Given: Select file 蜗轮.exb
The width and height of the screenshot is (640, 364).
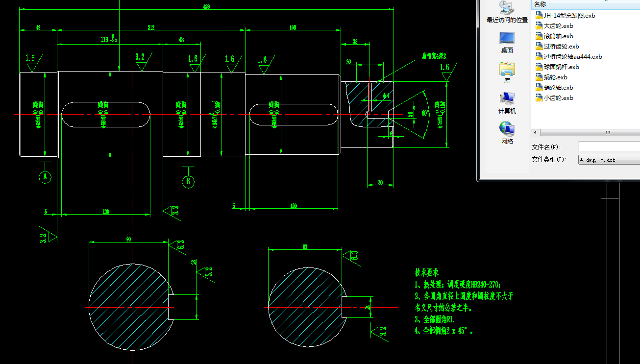Looking at the screenshot, I should (x=551, y=77).
